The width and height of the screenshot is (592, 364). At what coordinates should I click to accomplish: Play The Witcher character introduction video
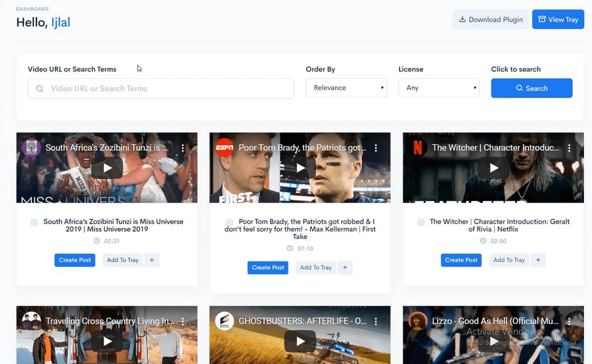(493, 168)
